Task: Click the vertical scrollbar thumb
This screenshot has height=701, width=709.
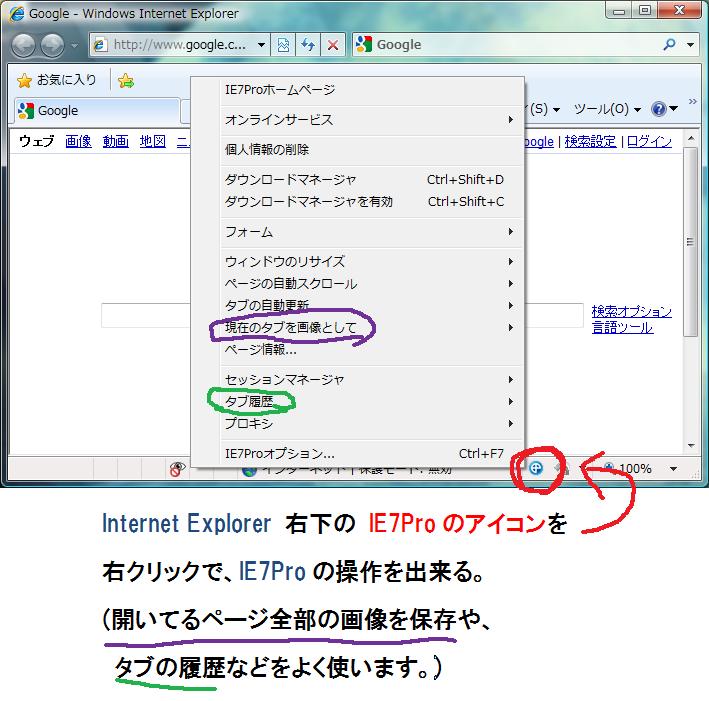Action: point(690,242)
